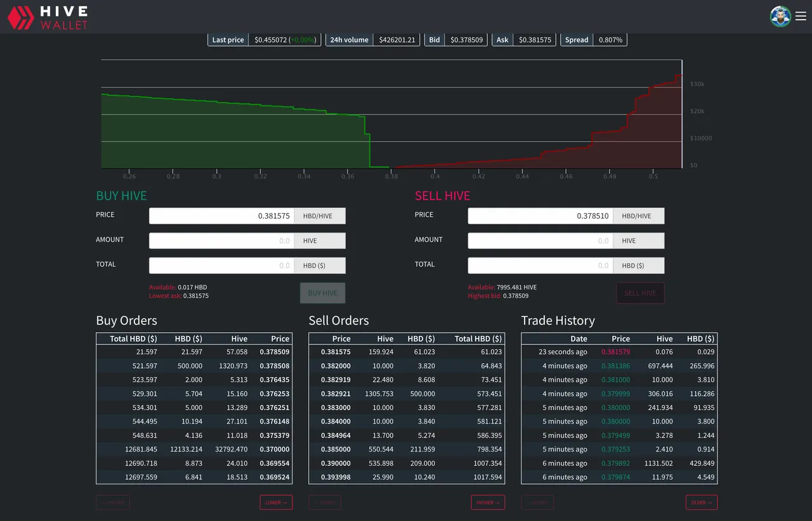Viewport: 812px width, 521px height.
Task: Click the Spread ticker value 0.807%
Action: coord(610,39)
